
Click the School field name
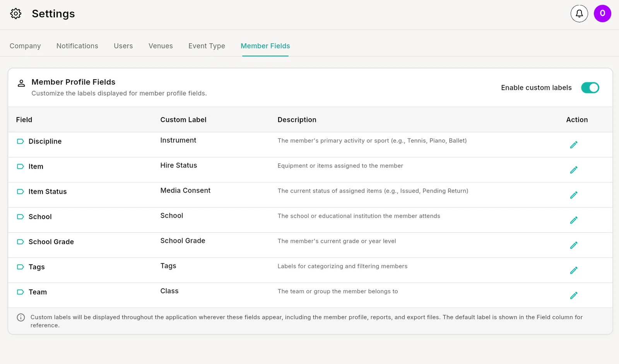[40, 217]
